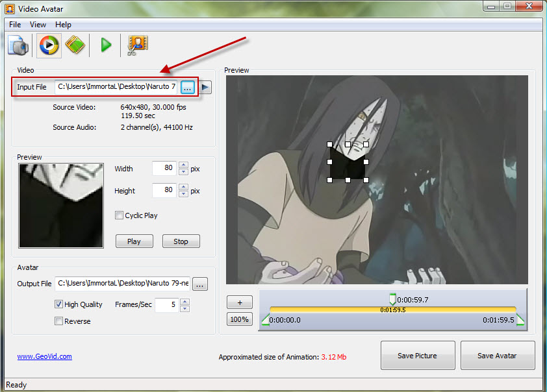Click the Video Avatar title bar app icon

[x=10, y=8]
